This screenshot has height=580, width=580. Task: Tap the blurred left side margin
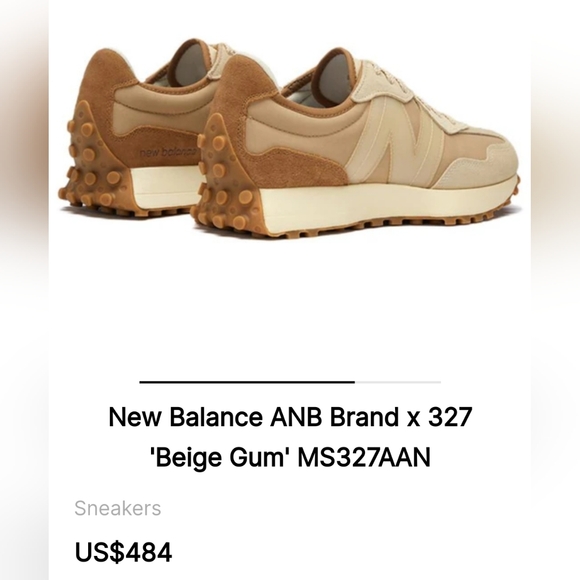click(24, 290)
